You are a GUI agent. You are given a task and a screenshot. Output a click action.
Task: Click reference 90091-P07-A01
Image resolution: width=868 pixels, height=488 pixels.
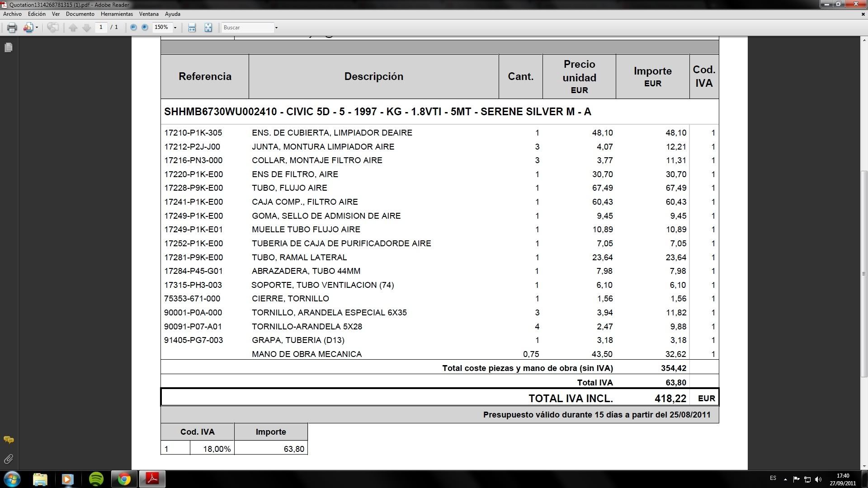193,327
